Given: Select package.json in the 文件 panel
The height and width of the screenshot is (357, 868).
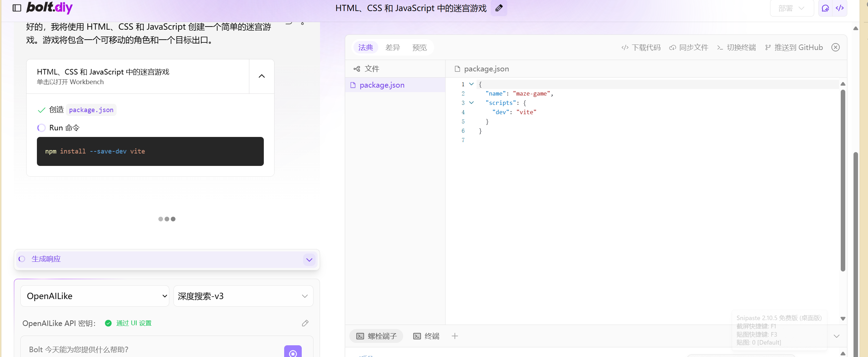Looking at the screenshot, I should click(x=382, y=85).
